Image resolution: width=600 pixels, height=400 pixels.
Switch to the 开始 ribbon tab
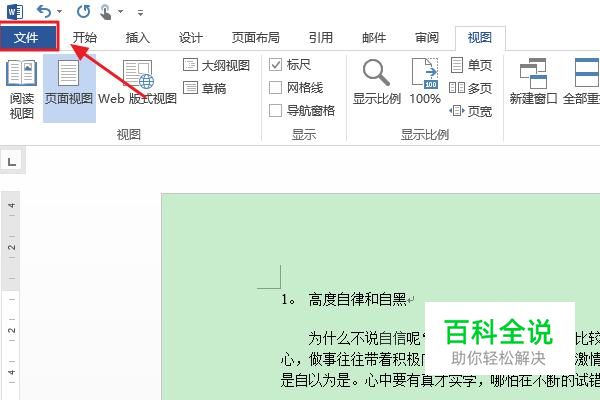[85, 38]
